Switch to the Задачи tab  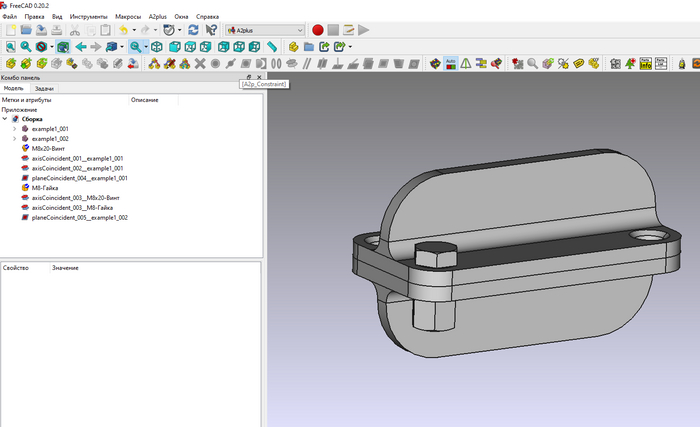44,88
